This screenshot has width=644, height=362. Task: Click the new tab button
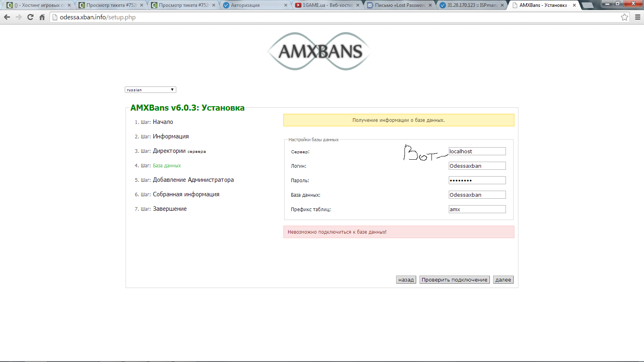click(x=588, y=5)
